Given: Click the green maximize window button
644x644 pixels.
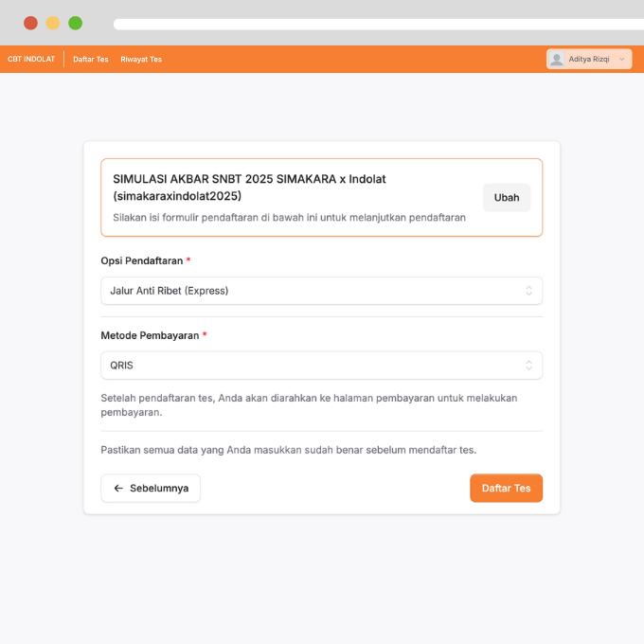Looking at the screenshot, I should pos(76,23).
